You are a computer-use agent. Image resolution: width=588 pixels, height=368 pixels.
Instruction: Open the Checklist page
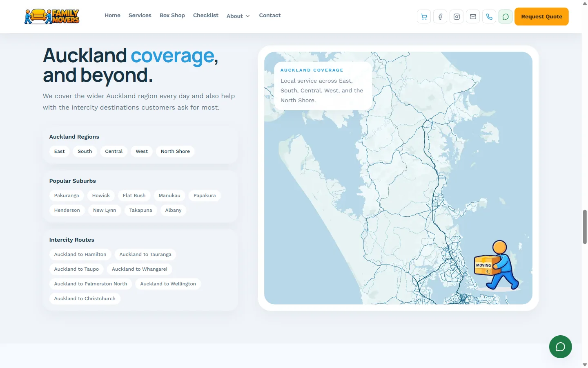click(x=206, y=16)
